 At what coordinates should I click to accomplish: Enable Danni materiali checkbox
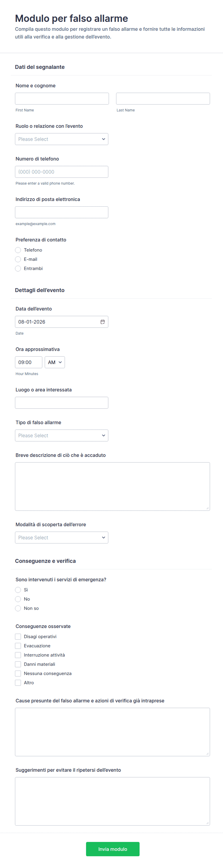(x=18, y=664)
